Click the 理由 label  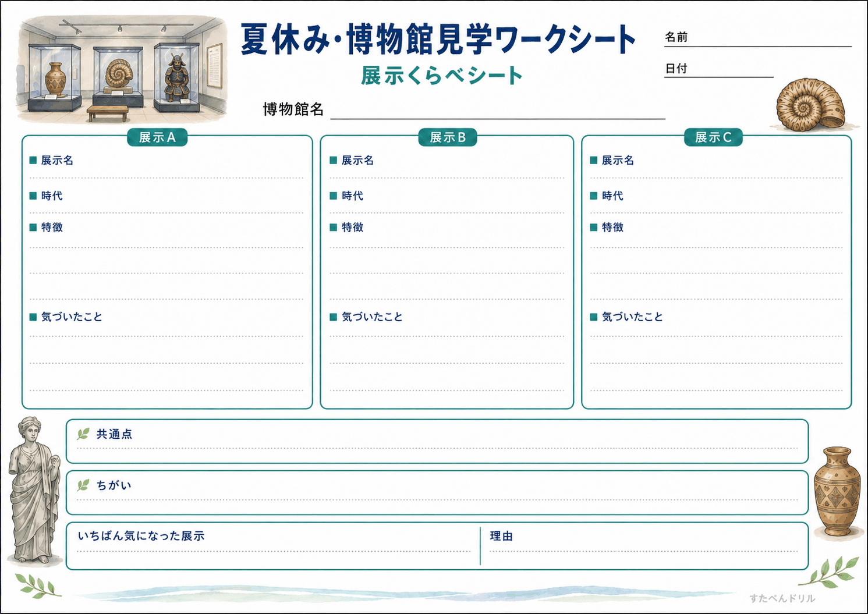(x=501, y=535)
